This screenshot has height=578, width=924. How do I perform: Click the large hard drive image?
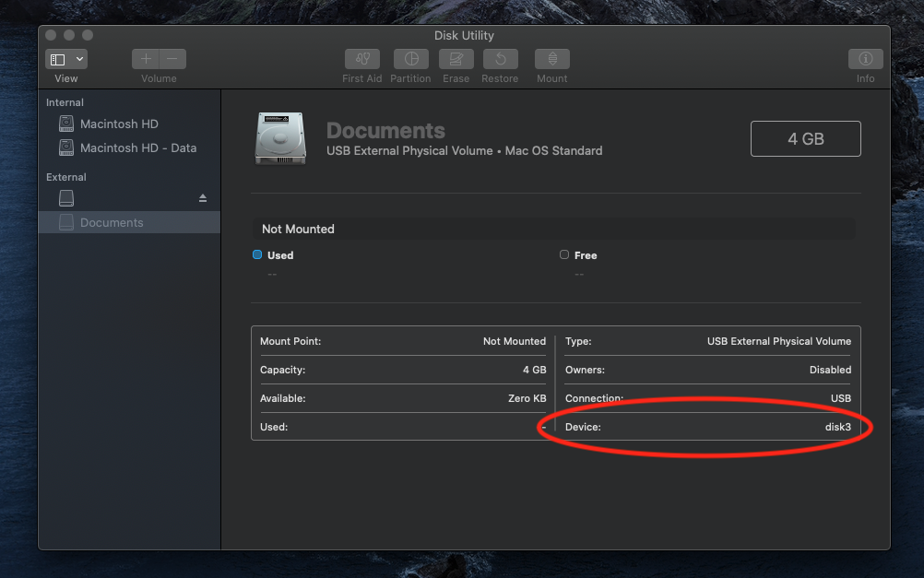[280, 138]
